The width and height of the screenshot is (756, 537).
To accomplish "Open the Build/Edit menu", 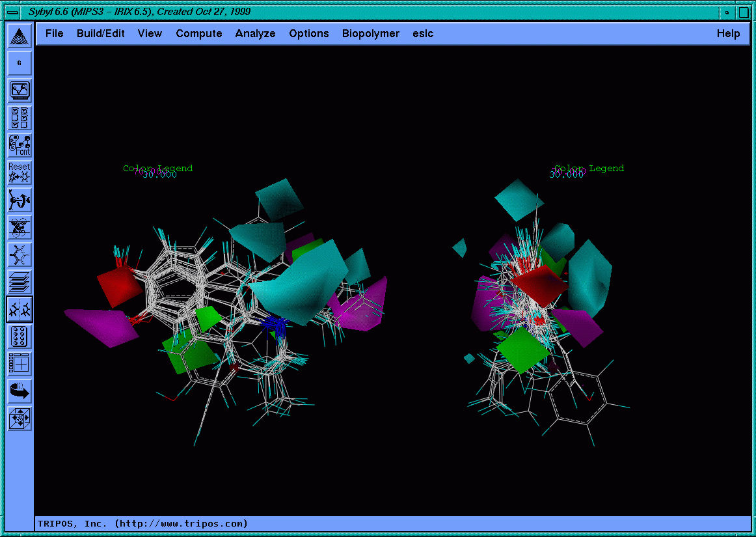I will [101, 34].
